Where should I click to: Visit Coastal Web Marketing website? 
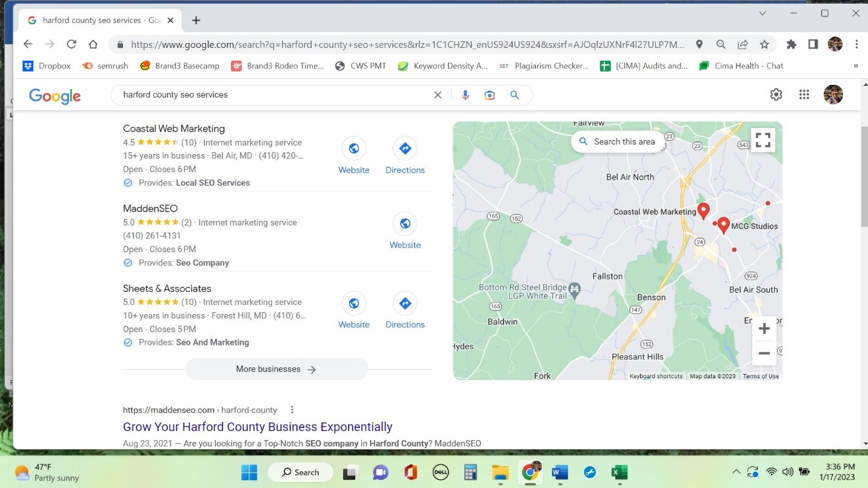point(354,156)
